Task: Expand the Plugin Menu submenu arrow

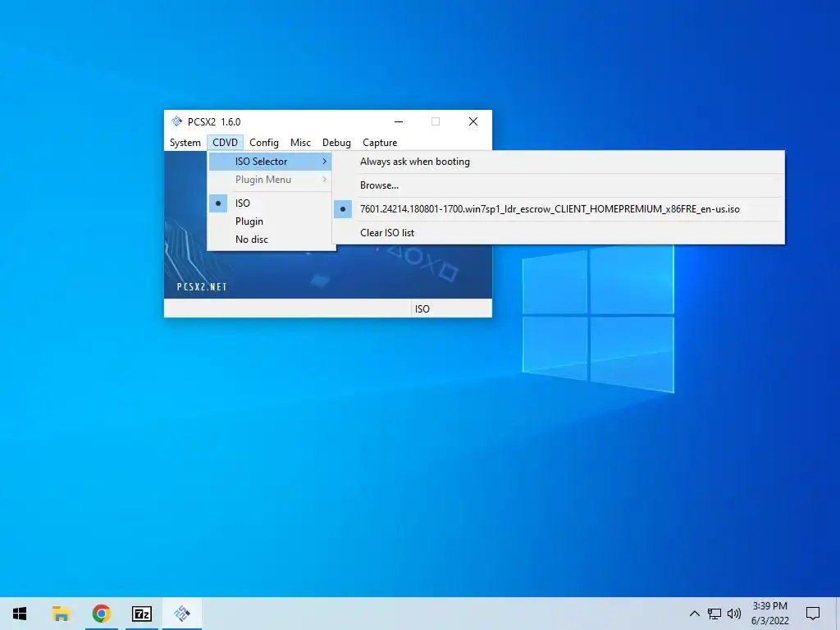Action: pyautogui.click(x=325, y=180)
